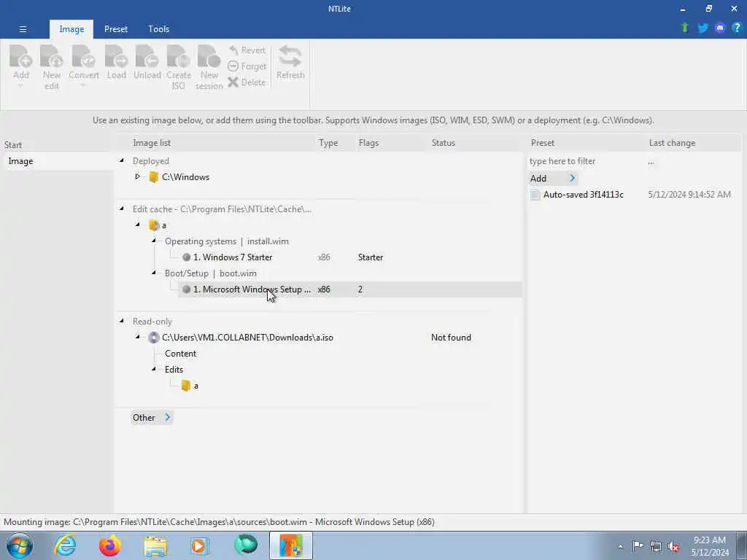Click the Last change column header
Viewport: 747px width, 560px height.
(x=672, y=143)
